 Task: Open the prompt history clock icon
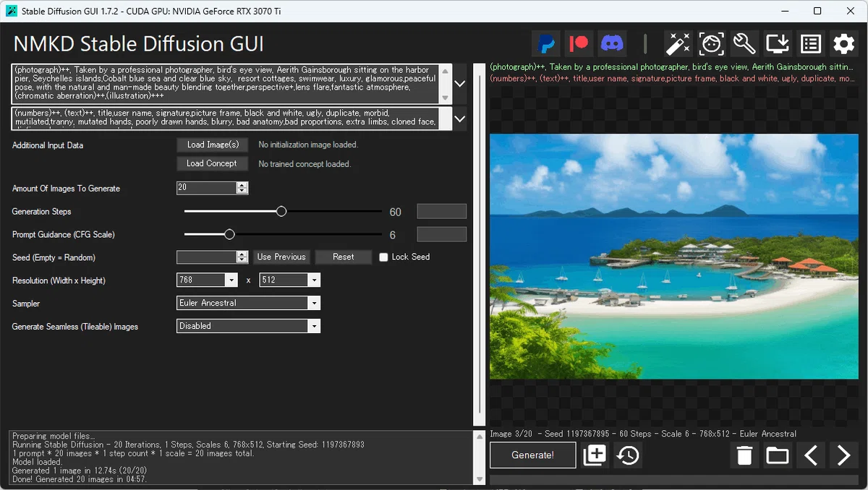tap(628, 455)
